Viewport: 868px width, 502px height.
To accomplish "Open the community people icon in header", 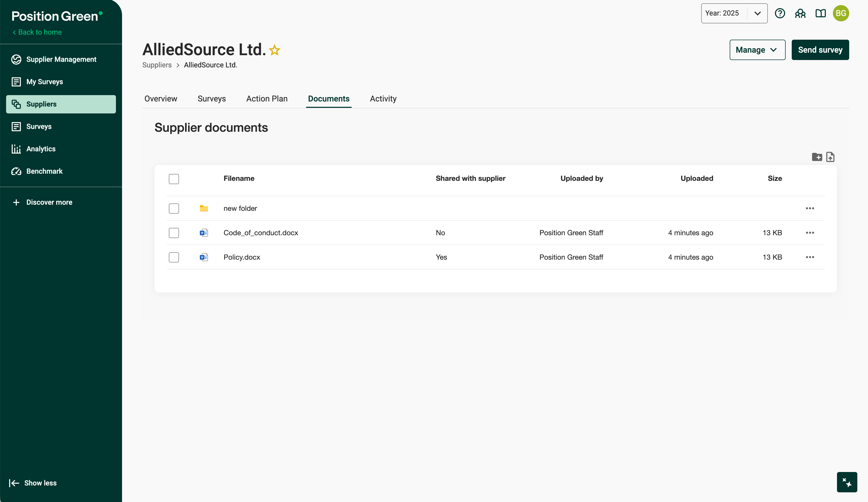I will pos(800,13).
